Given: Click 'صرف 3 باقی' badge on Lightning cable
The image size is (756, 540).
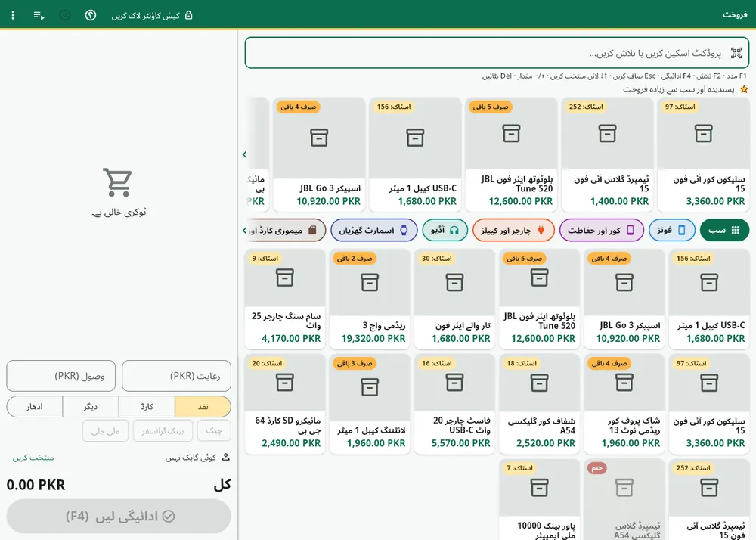Looking at the screenshot, I should point(355,363).
